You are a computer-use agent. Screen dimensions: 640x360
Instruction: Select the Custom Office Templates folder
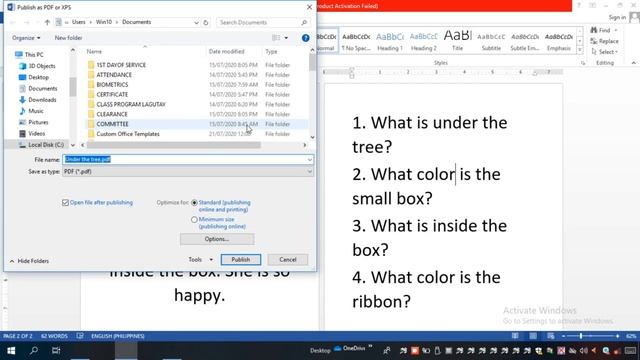tap(128, 134)
